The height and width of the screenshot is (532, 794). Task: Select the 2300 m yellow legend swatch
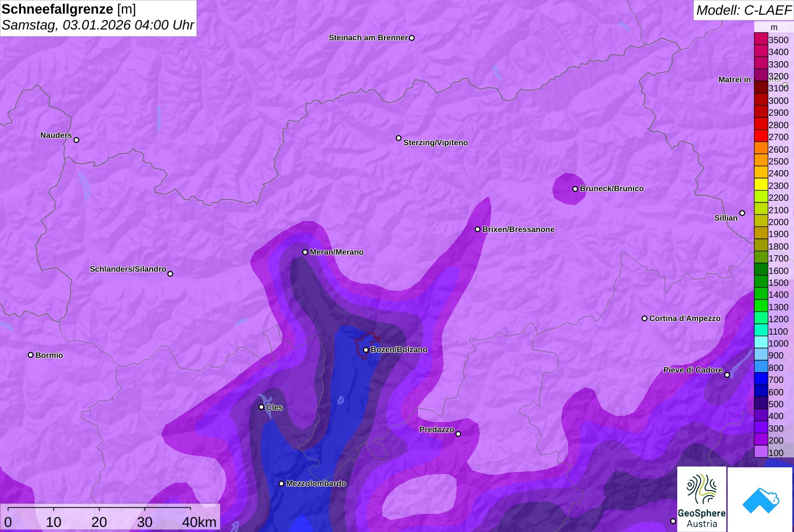(761, 185)
